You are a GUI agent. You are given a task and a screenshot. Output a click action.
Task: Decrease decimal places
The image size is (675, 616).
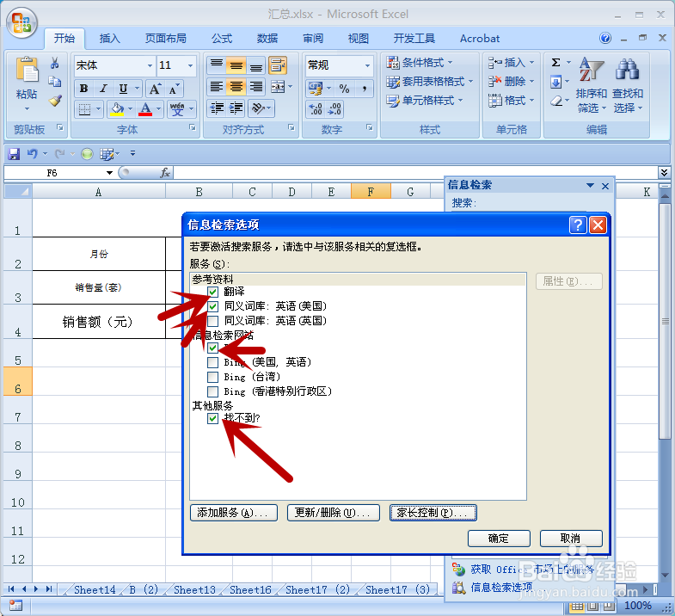[x=334, y=108]
